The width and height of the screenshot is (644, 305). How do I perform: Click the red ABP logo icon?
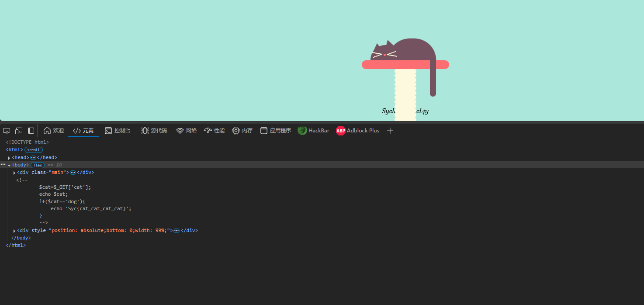pos(341,131)
